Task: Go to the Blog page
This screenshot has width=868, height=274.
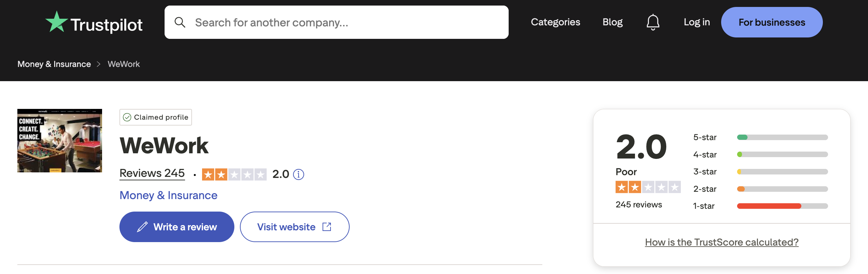Action: 612,22
